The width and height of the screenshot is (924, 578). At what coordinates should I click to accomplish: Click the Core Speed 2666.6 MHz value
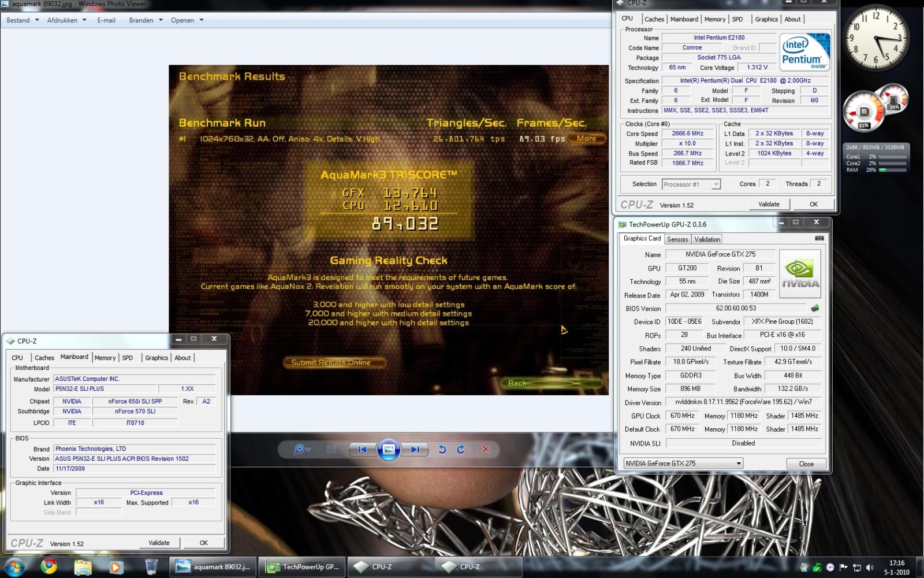click(687, 134)
